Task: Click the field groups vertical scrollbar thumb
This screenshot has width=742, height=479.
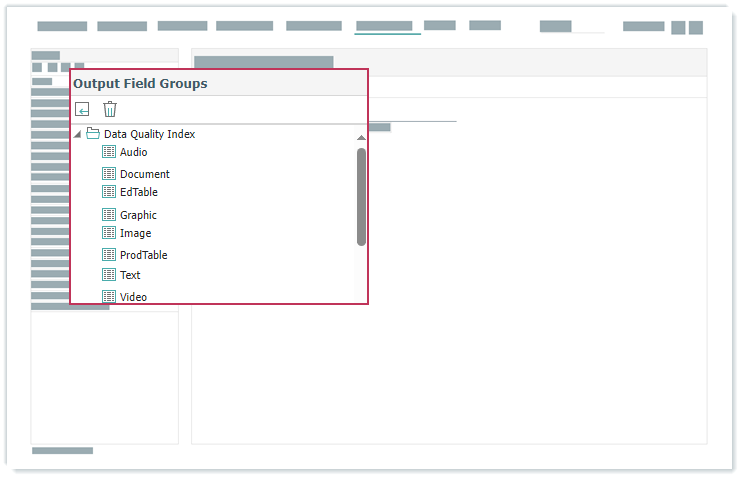Action: [361, 196]
